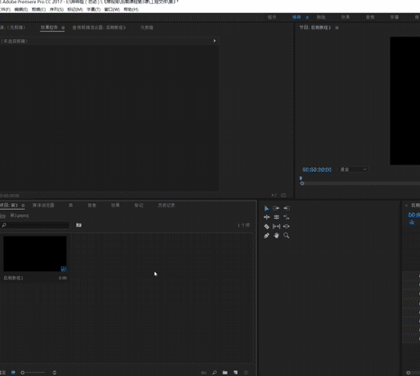The height and width of the screenshot is (376, 420).
Task: Select the Rate Stretch tool
Action: [286, 217]
